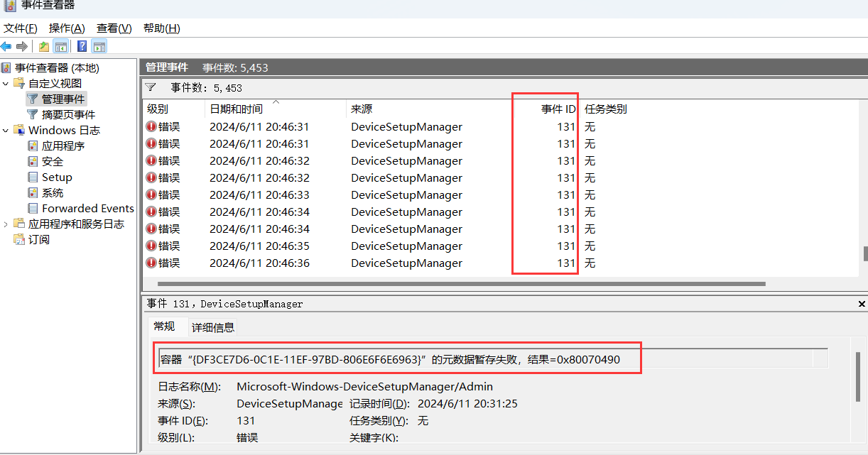Toggle the Show/Hide Console Tree icon
Image resolution: width=868 pixels, height=455 pixels.
coord(62,47)
